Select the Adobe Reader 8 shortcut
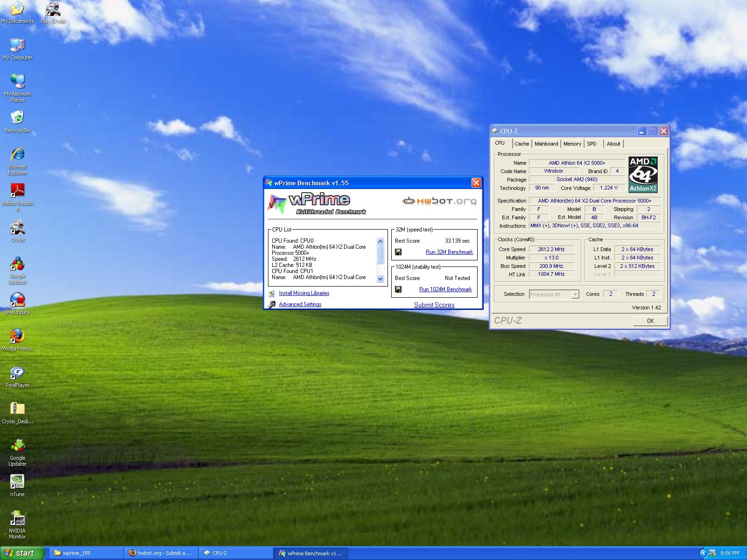 17,197
